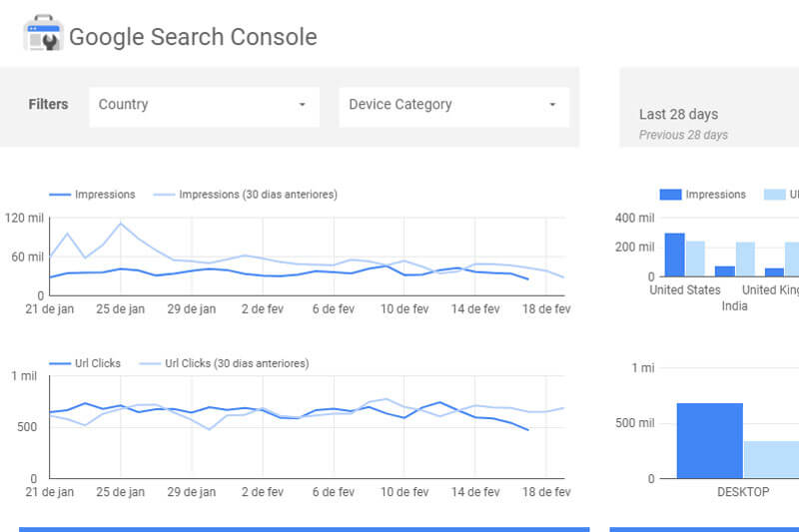The height and width of the screenshot is (532, 799).
Task: Click the 120 mil axis value
Action: click(x=24, y=218)
